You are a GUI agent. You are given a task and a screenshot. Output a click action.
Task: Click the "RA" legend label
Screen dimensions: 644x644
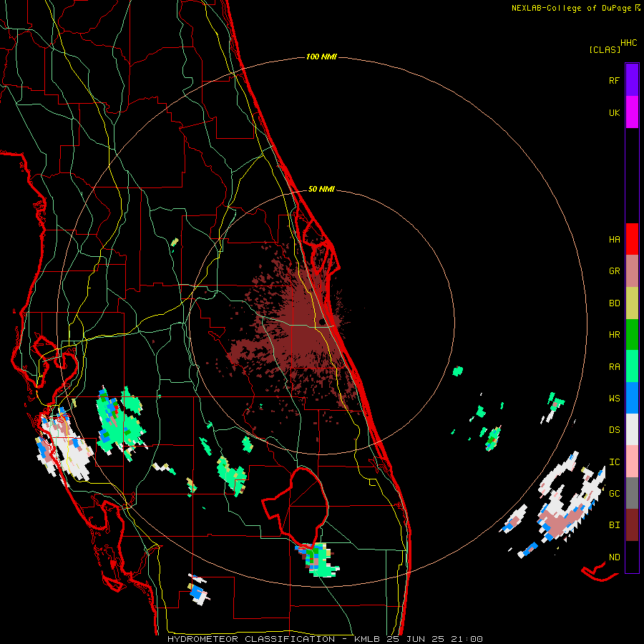615,367
